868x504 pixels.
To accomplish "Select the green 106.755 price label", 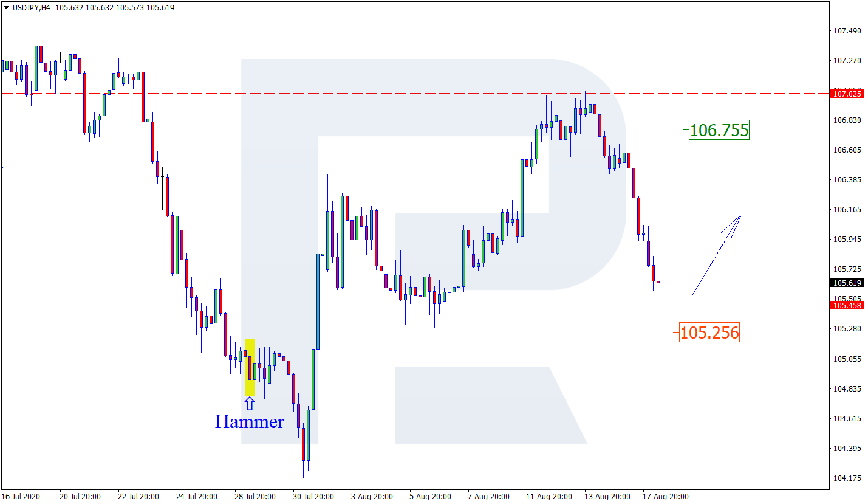I will (x=719, y=130).
